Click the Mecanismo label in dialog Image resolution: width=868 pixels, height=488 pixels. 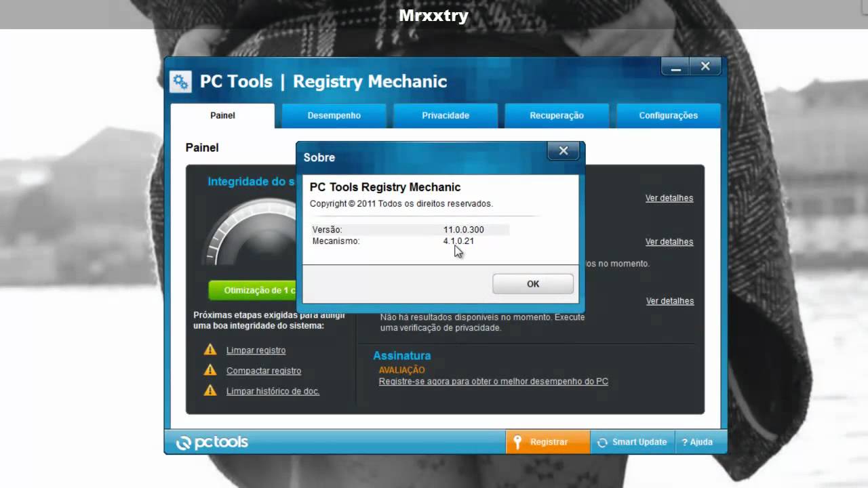(336, 241)
